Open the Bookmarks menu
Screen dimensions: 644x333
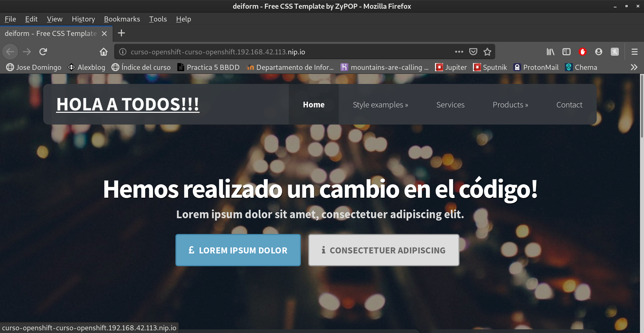pyautogui.click(x=122, y=19)
